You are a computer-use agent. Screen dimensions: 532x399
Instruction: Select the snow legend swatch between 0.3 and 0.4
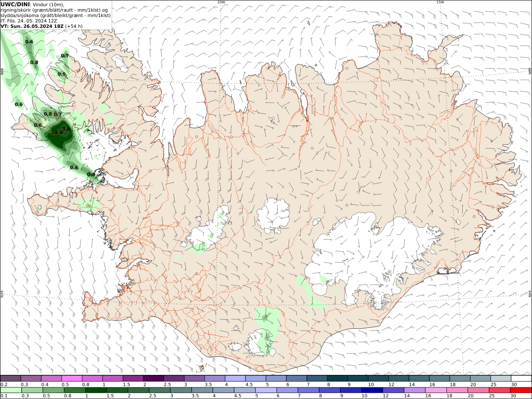pos(31,378)
